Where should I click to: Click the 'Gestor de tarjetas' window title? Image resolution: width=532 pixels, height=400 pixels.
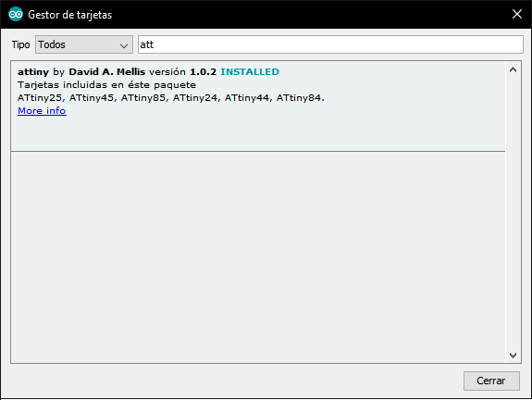pos(70,15)
